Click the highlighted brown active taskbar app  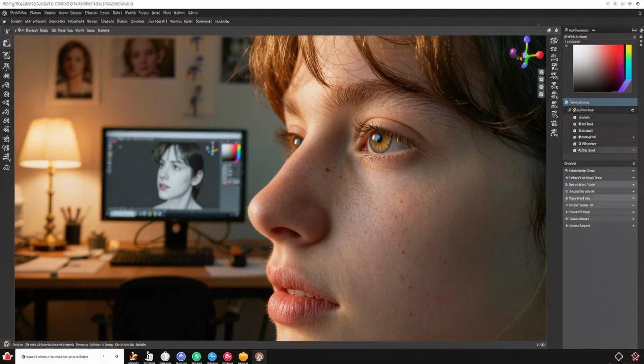[259, 357]
